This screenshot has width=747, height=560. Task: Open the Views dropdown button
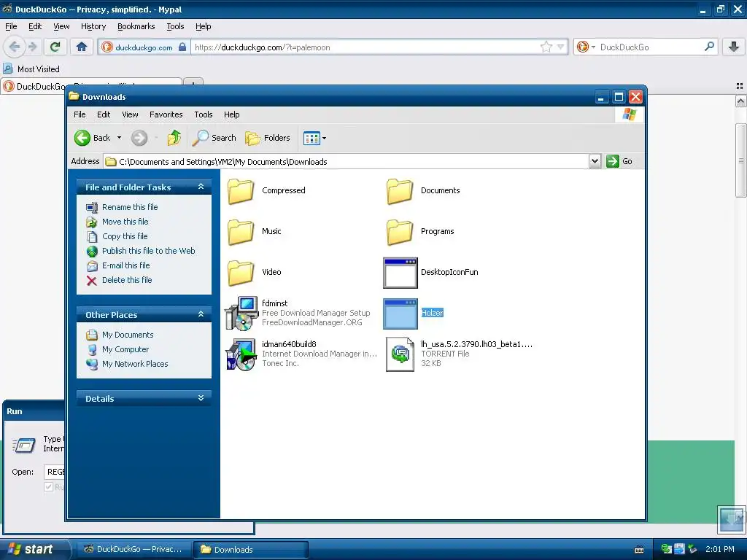(x=314, y=138)
